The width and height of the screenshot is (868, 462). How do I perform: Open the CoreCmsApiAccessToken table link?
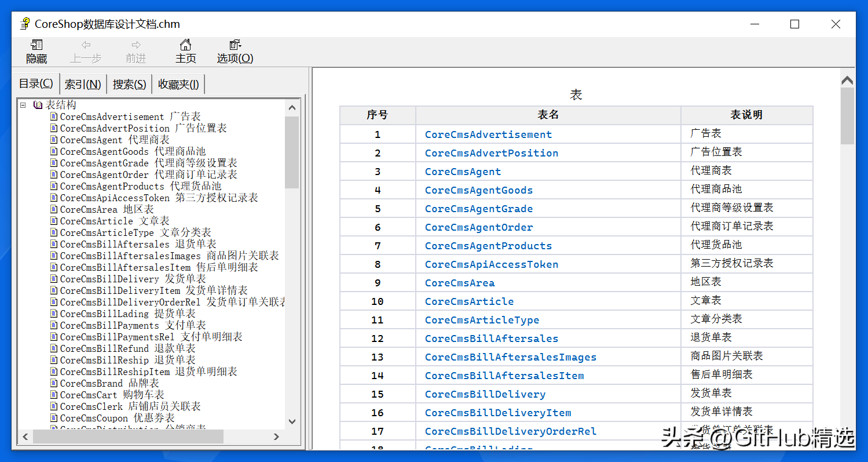pos(492,264)
